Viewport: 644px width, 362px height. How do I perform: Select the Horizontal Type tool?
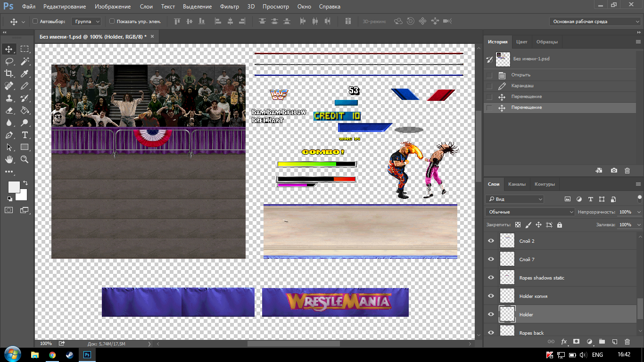[25, 135]
